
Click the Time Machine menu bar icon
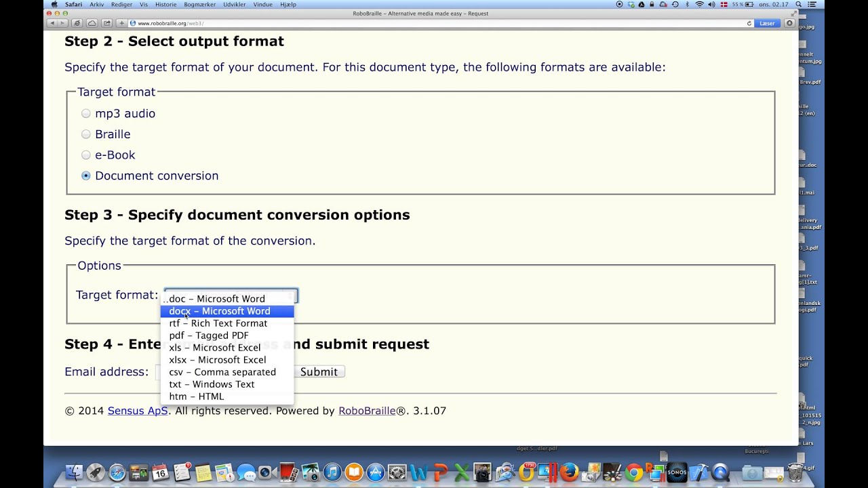coord(675,4)
